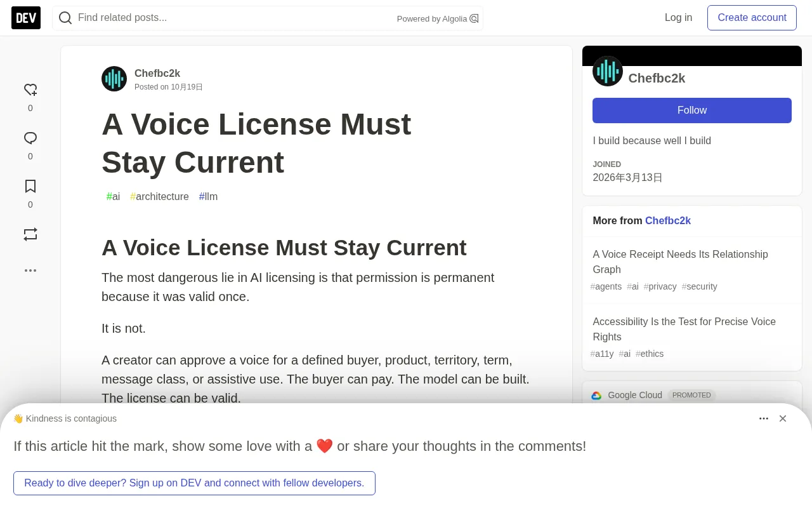Open the DEV home logo
812x508 pixels.
[x=26, y=18]
